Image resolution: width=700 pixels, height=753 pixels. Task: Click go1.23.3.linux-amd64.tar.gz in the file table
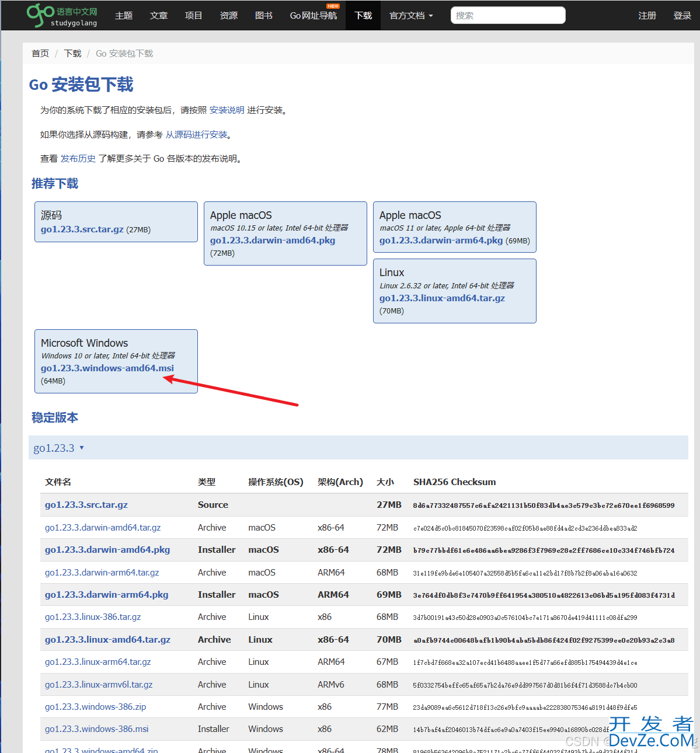108,640
